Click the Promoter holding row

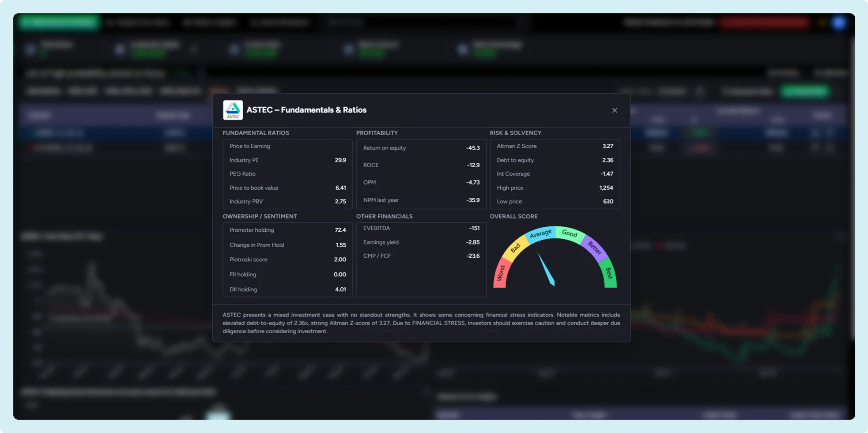point(287,230)
